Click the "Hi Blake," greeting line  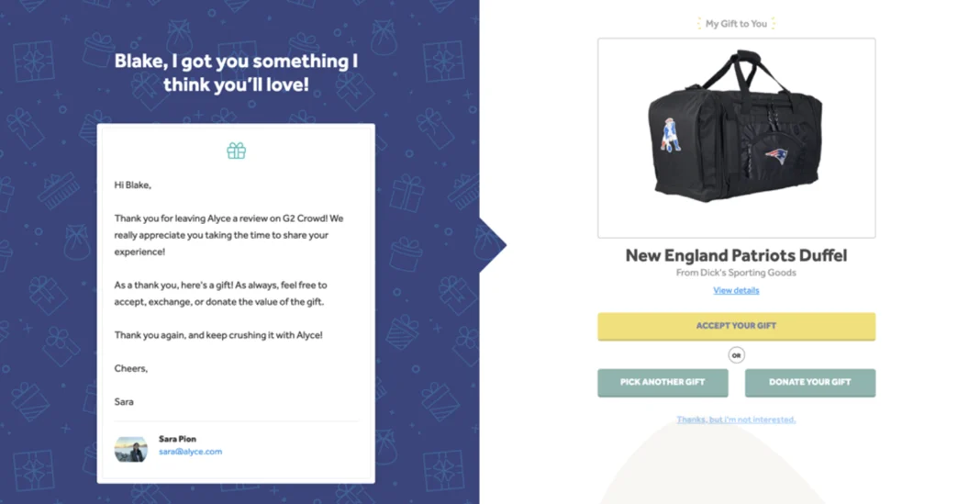point(132,185)
